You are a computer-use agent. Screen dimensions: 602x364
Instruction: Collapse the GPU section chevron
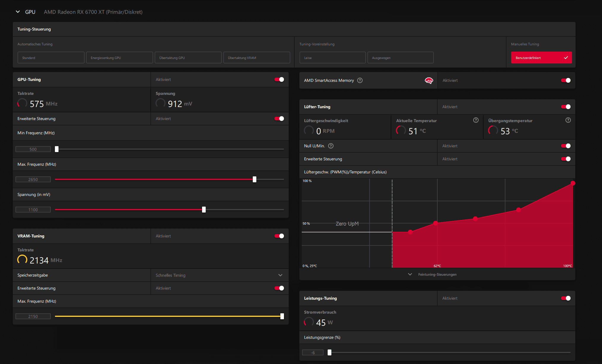point(18,12)
